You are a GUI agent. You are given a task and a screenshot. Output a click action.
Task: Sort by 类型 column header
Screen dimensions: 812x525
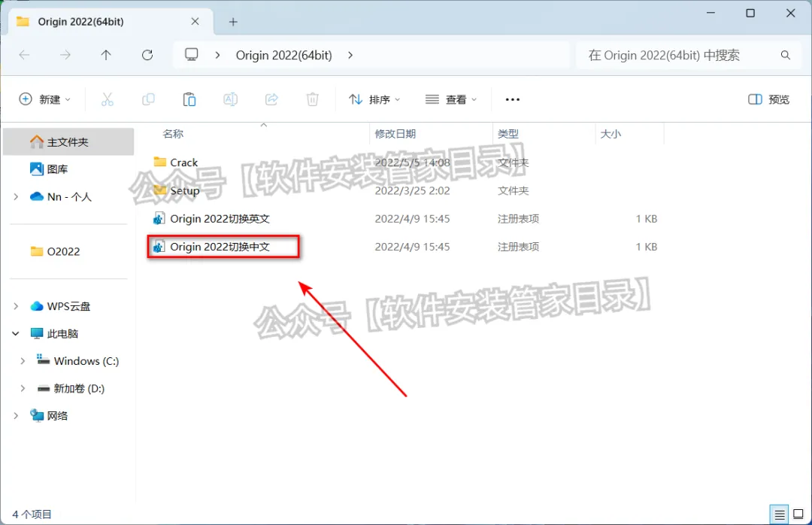508,134
